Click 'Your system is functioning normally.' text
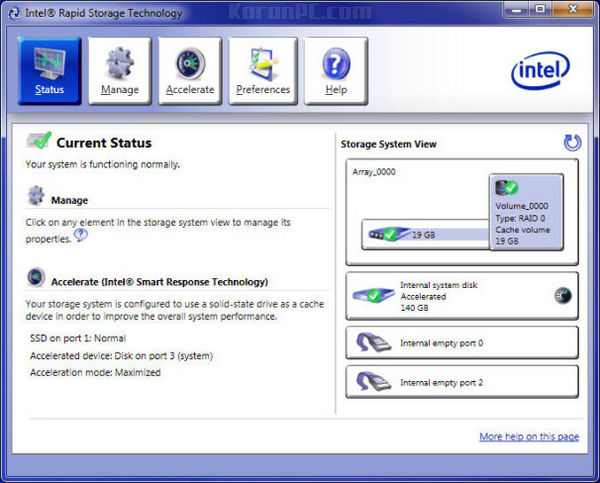This screenshot has width=600, height=483. pos(103,164)
